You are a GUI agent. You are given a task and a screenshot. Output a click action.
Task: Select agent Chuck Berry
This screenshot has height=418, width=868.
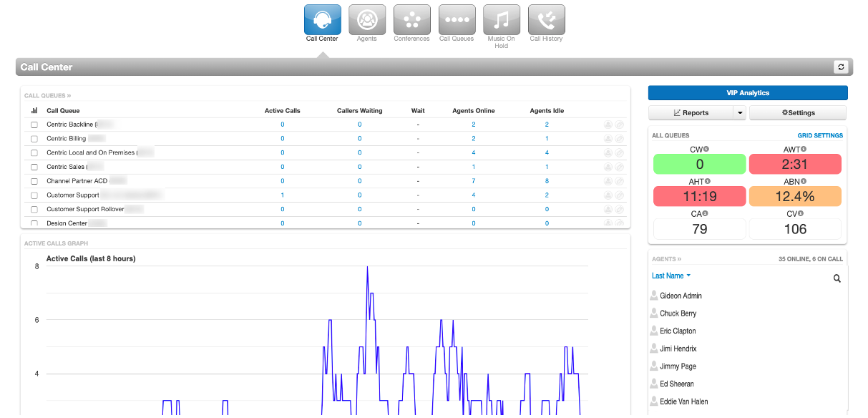(678, 313)
